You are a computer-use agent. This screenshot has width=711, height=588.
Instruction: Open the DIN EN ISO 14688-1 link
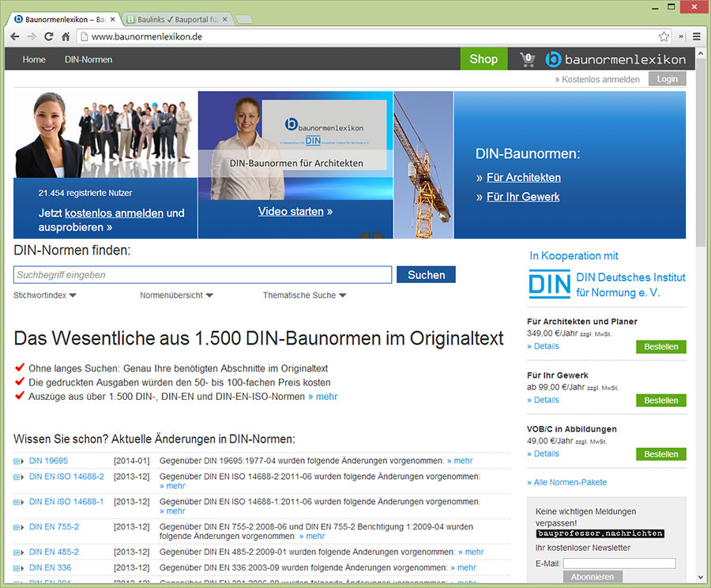(66, 502)
